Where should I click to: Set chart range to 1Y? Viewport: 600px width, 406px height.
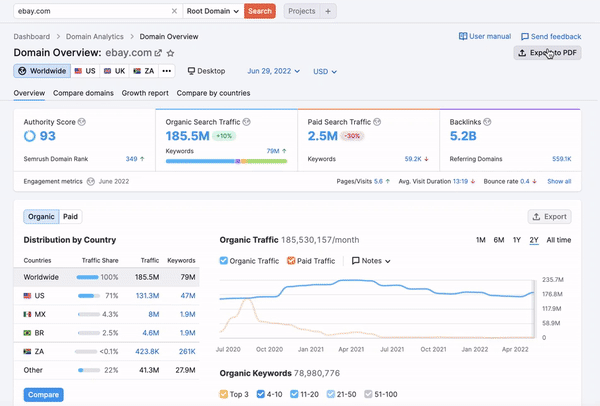pos(517,240)
